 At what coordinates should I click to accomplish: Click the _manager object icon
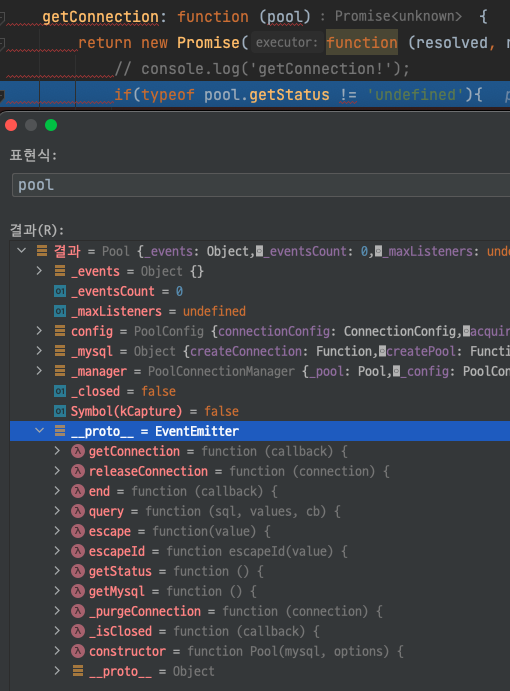click(60, 371)
